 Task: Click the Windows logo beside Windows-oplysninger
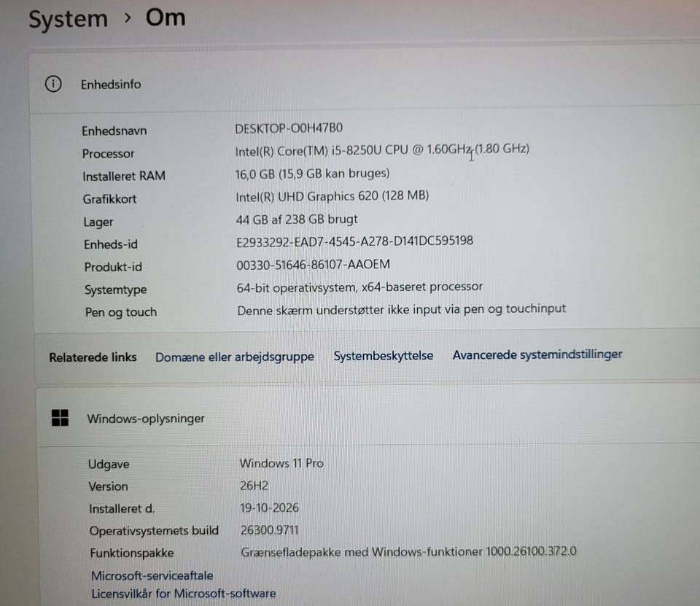[61, 418]
